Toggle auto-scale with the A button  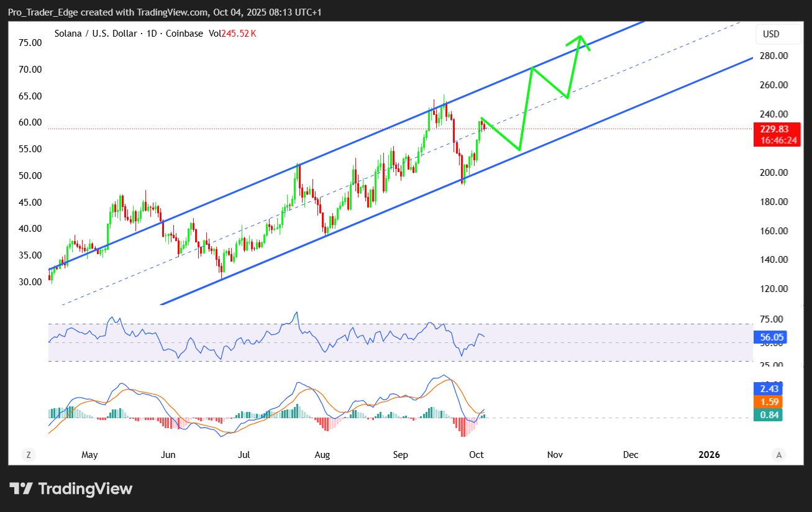point(778,455)
